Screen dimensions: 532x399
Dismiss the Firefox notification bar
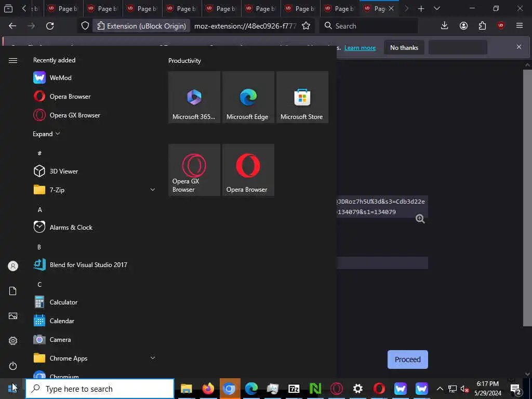519,47
